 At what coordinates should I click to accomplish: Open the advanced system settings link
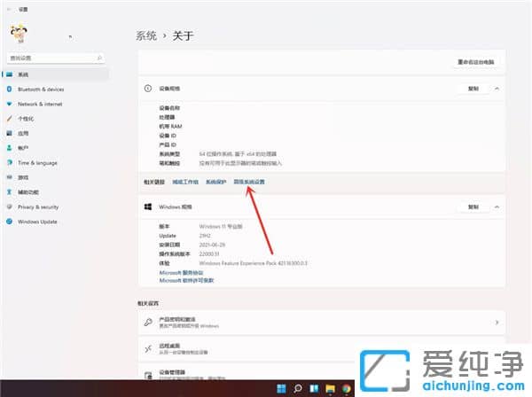[249, 182]
